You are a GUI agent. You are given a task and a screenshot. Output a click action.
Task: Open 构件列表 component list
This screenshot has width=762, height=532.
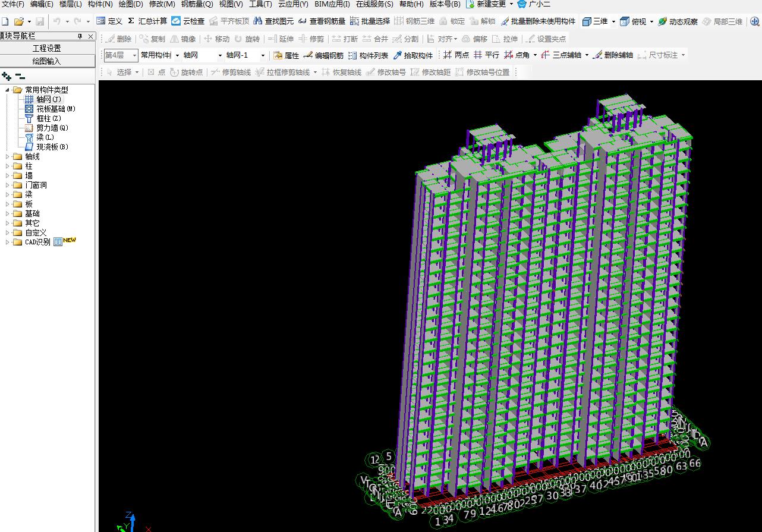pos(368,55)
